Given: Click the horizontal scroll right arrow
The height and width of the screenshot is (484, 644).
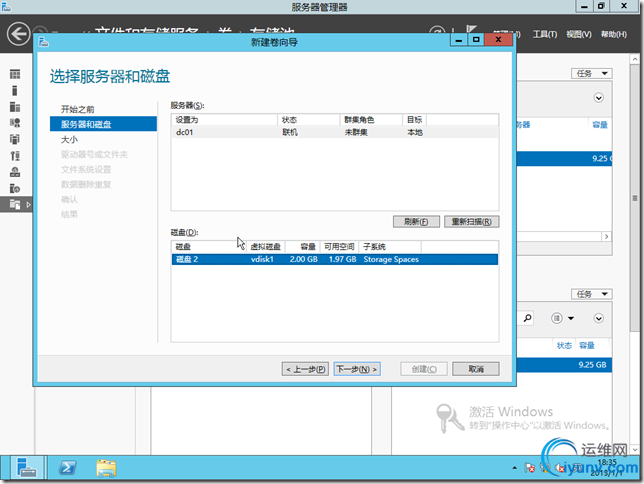Looking at the screenshot, I should [606, 236].
